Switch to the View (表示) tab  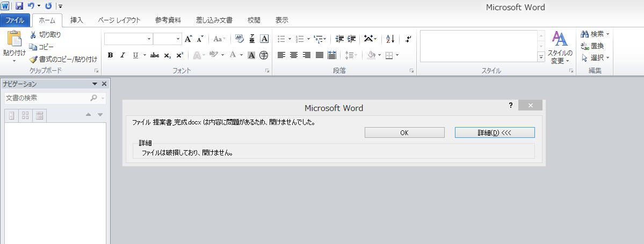click(x=282, y=20)
